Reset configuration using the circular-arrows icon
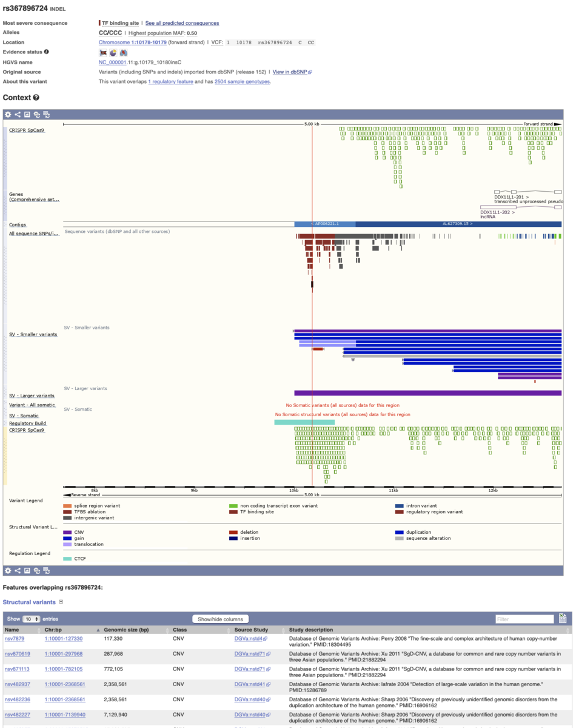Image resolution: width=576 pixels, height=728 pixels. pyautogui.click(x=37, y=114)
